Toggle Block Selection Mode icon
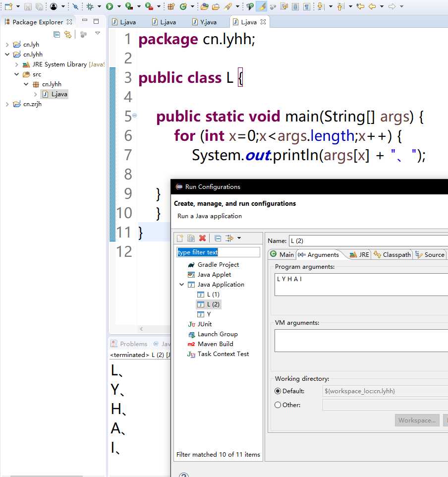Screen dimensions: 448x477 (295, 6)
